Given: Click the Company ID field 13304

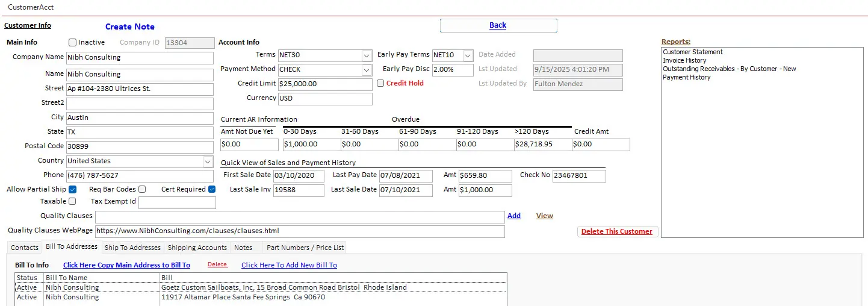Looking at the screenshot, I should pyautogui.click(x=189, y=43).
